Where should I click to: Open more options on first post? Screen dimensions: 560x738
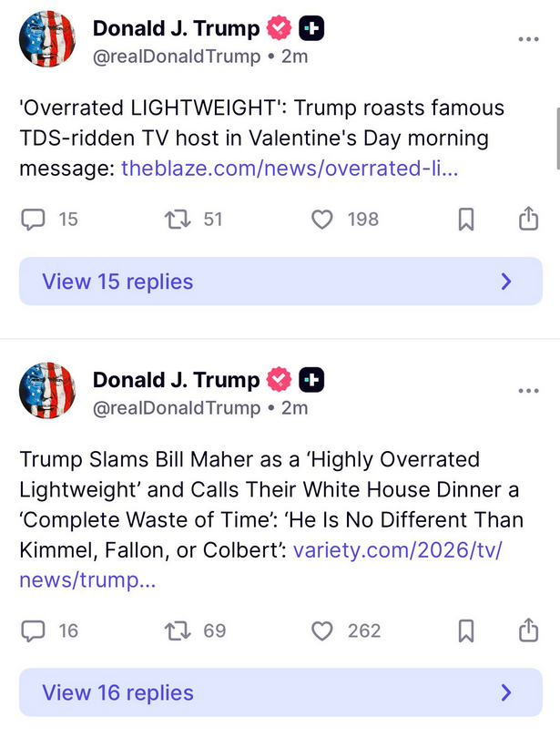click(x=528, y=40)
